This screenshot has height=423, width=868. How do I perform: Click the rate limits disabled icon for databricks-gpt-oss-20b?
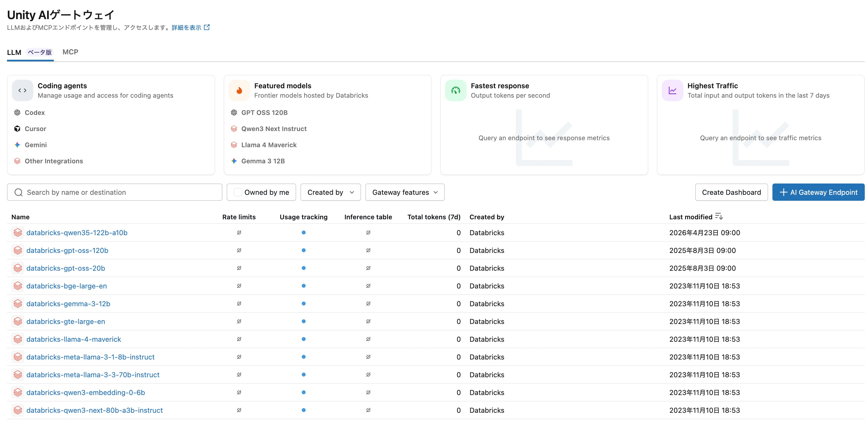[x=239, y=268]
